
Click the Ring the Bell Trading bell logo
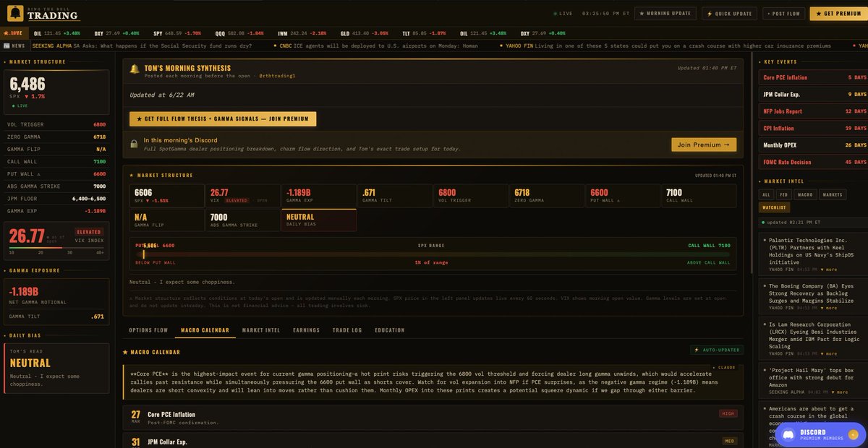[14, 13]
